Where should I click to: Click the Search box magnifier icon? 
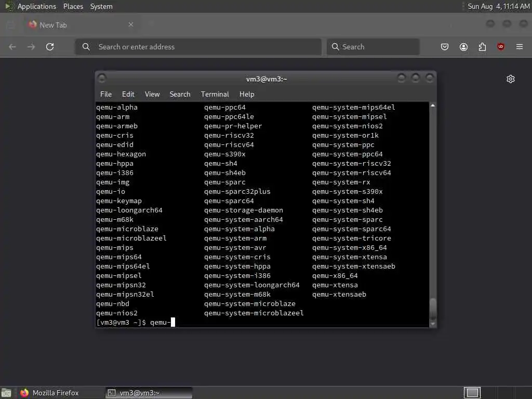335,47
